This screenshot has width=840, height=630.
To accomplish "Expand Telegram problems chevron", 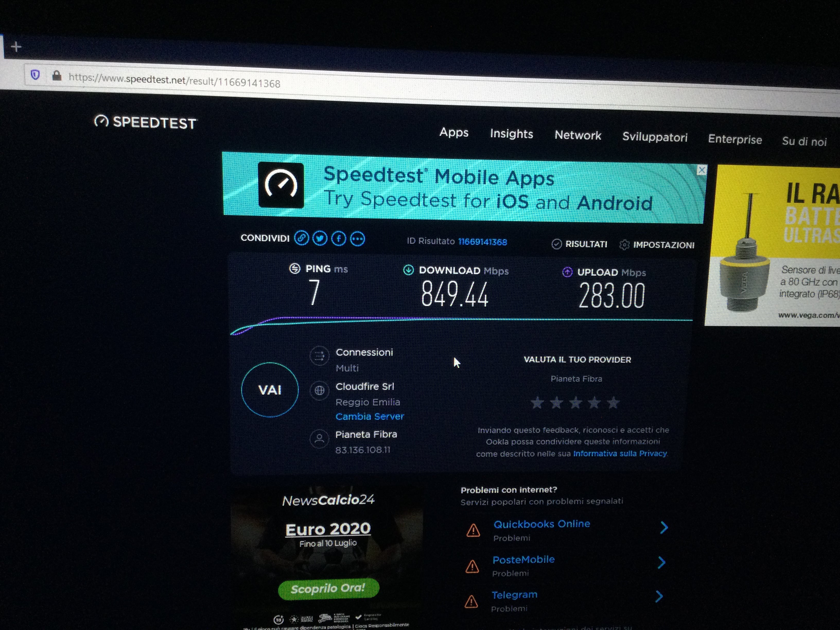I will point(659,596).
